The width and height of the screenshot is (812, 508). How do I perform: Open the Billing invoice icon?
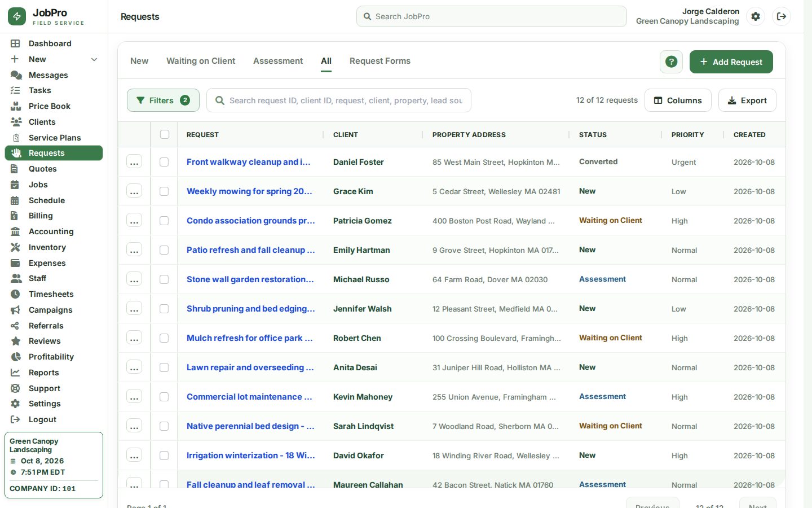15,216
